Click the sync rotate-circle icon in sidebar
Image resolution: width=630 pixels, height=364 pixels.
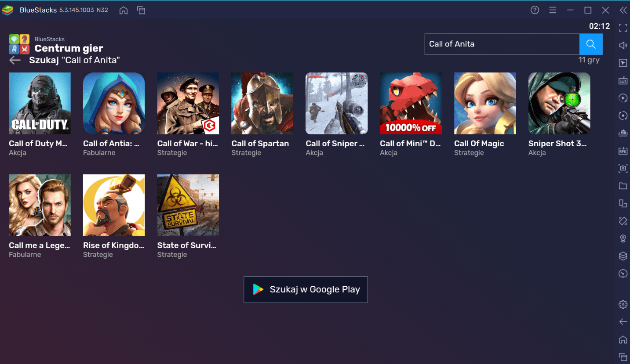[x=623, y=115]
